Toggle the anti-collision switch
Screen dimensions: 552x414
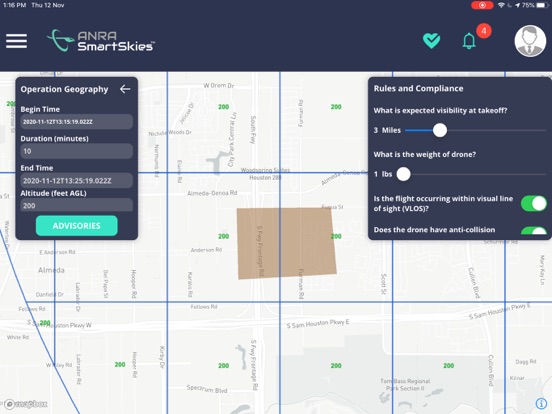pyautogui.click(x=534, y=231)
